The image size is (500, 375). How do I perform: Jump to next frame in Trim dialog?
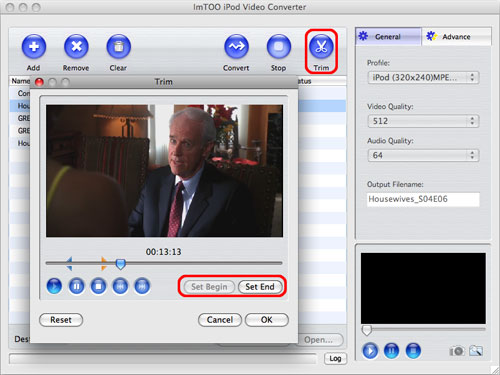[142, 286]
